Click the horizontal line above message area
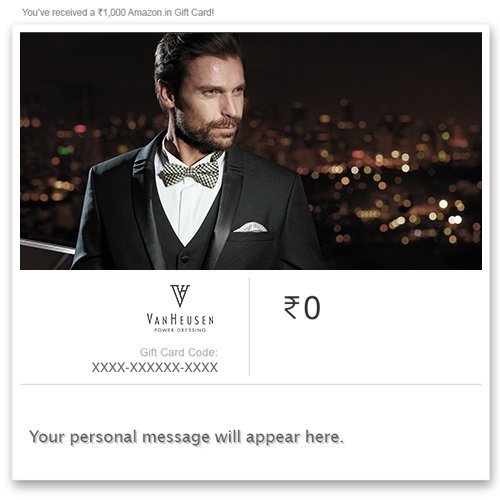The width and height of the screenshot is (500, 500). click(251, 384)
